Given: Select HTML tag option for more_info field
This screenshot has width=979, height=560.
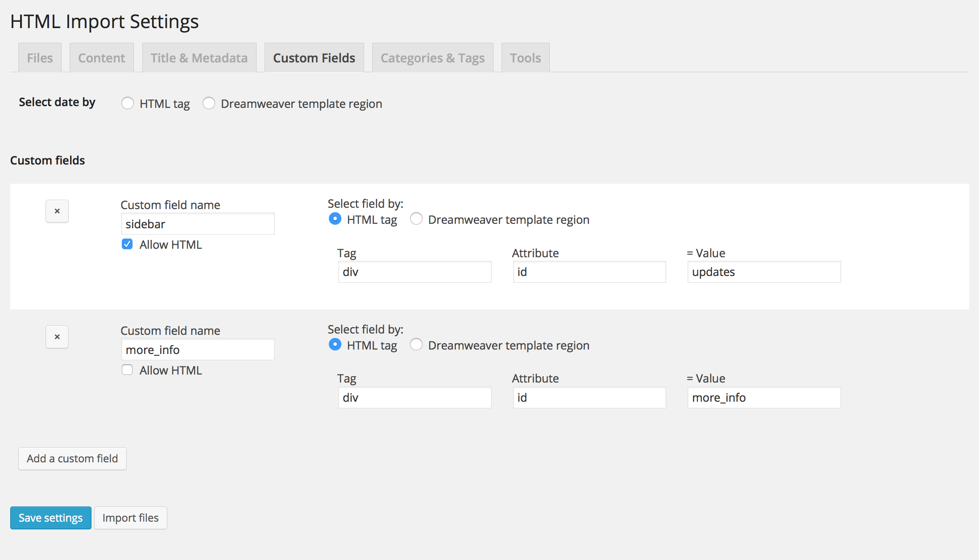Looking at the screenshot, I should click(x=335, y=345).
